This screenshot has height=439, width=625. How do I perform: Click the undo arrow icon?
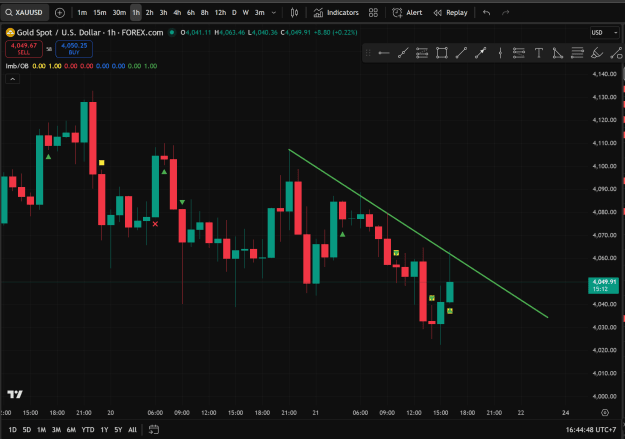coord(486,13)
